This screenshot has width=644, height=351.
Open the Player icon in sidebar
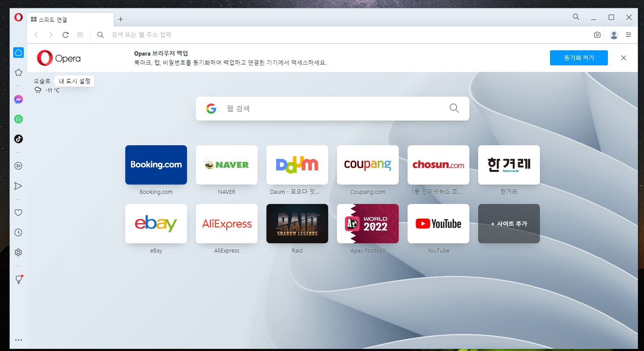coord(18,166)
